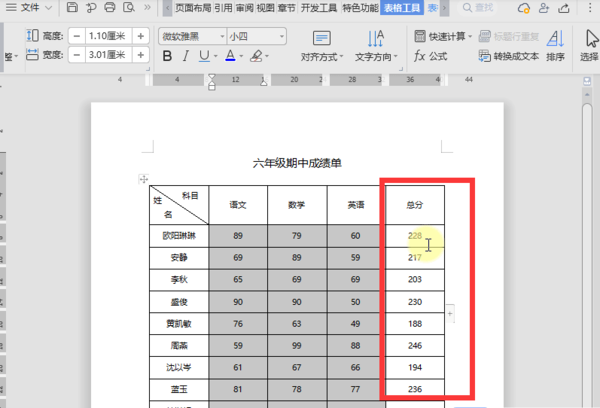Open the 文件 menu

click(29, 8)
